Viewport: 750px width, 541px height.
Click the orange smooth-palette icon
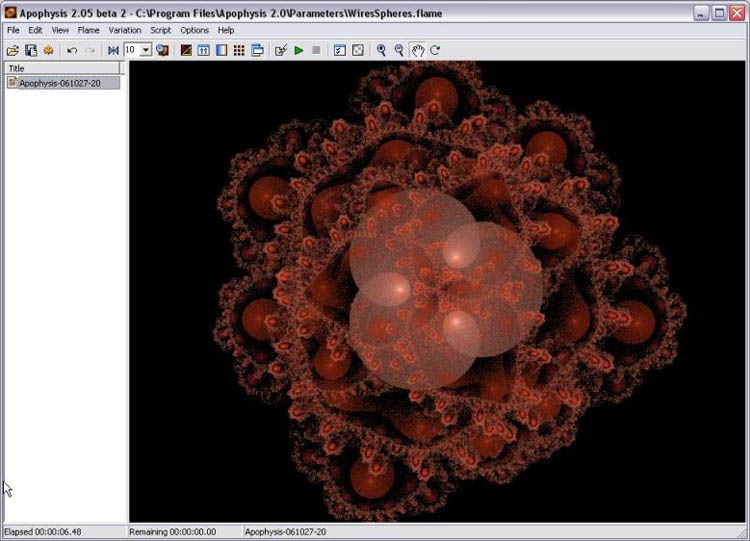point(48,50)
